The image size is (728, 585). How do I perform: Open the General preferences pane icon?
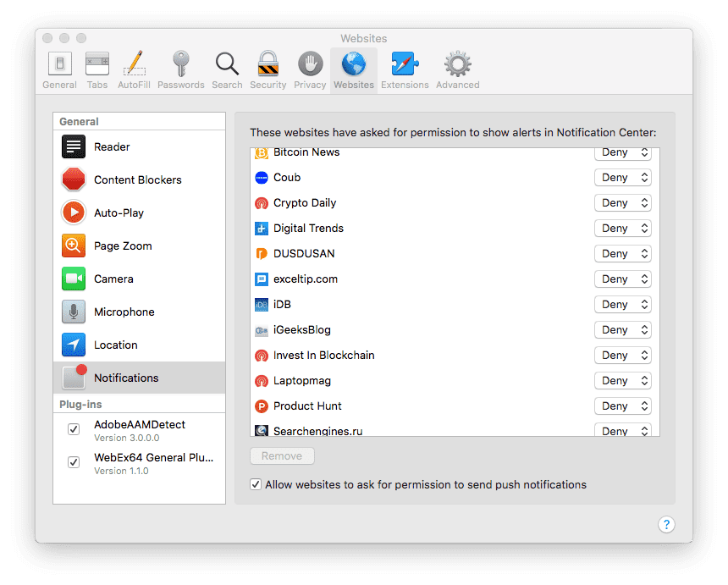(60, 63)
